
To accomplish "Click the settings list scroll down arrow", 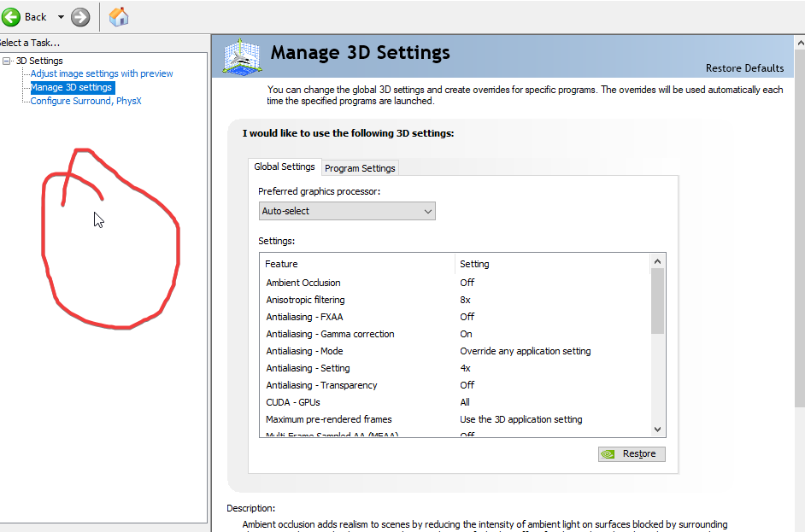I will (657, 430).
